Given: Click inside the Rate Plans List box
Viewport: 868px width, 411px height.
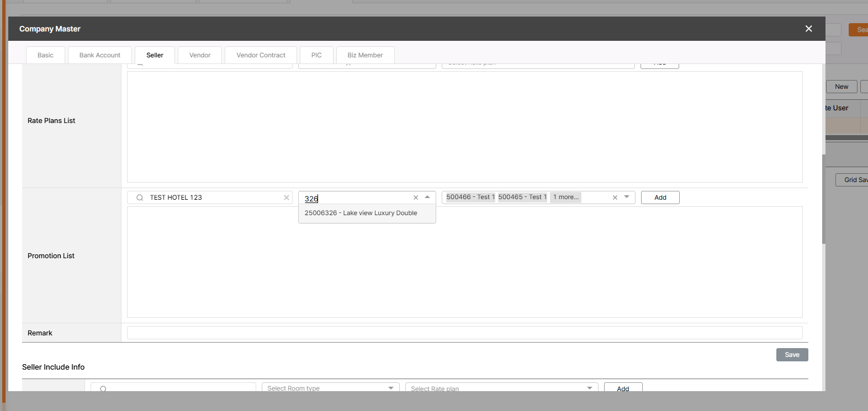Looking at the screenshot, I should tap(465, 127).
